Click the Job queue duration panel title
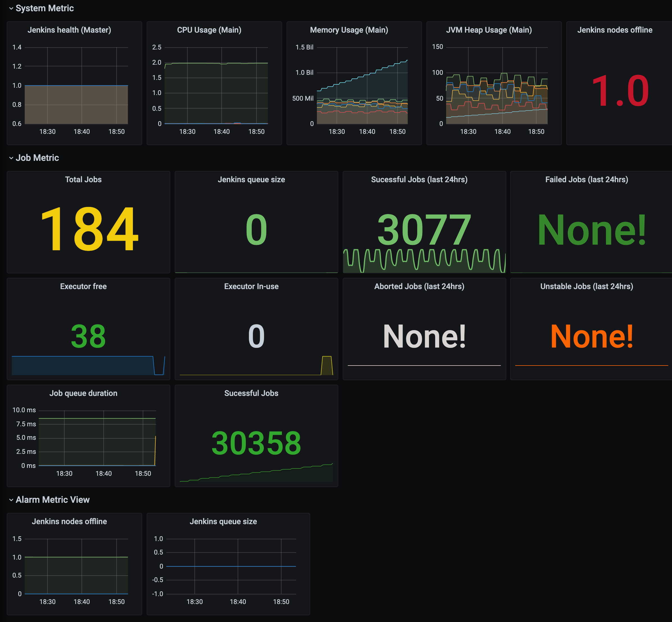Image resolution: width=672 pixels, height=622 pixels. click(x=83, y=393)
